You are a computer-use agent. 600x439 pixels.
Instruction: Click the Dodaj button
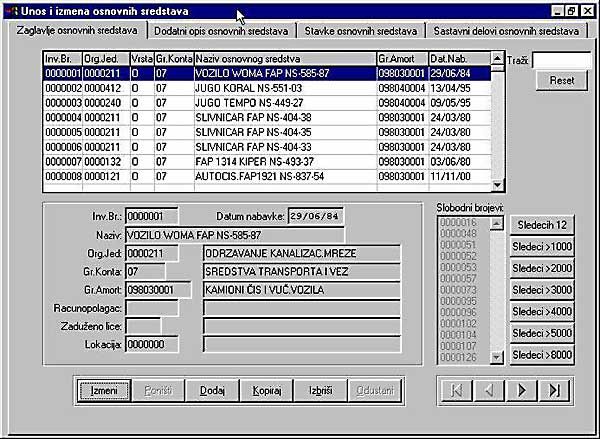click(x=211, y=389)
